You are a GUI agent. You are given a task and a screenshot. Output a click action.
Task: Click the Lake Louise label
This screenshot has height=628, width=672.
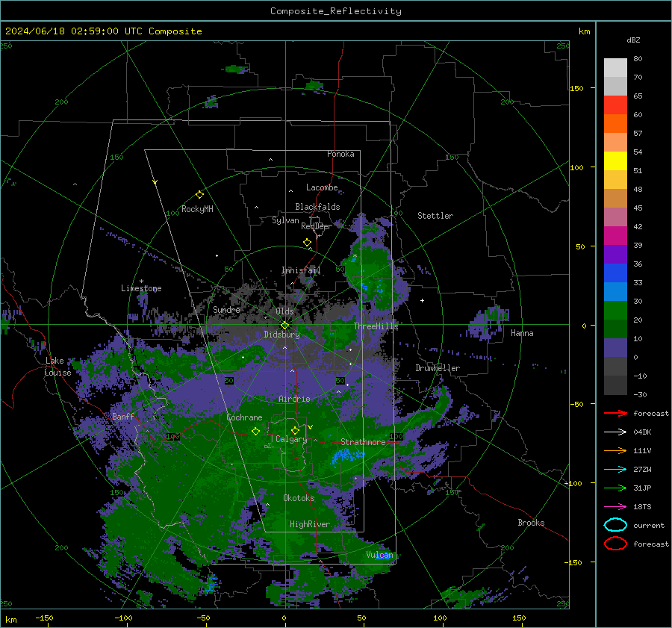(x=57, y=367)
